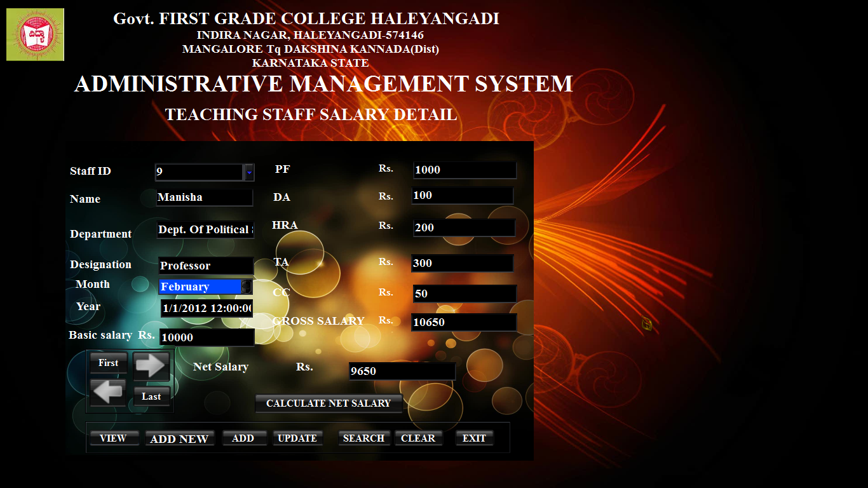Select the Name field showing Manisha

point(205,198)
